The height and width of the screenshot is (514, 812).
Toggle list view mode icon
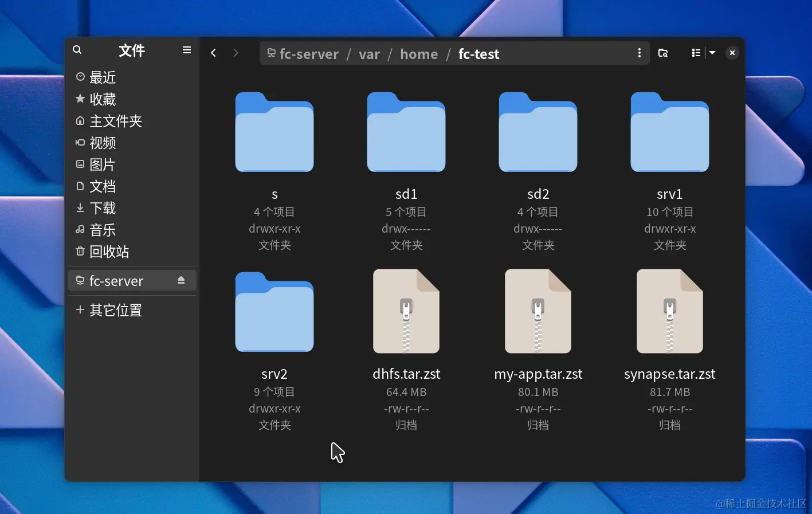(x=696, y=53)
